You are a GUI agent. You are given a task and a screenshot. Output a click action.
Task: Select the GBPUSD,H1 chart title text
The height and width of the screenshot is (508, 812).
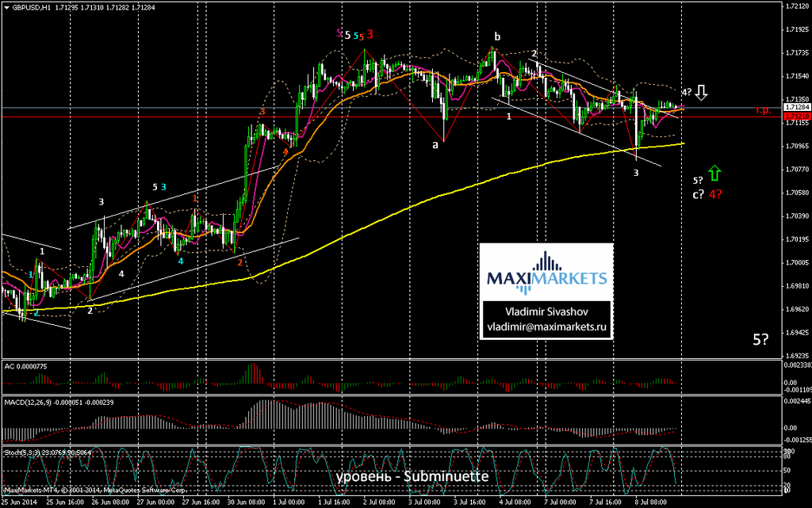(x=31, y=8)
